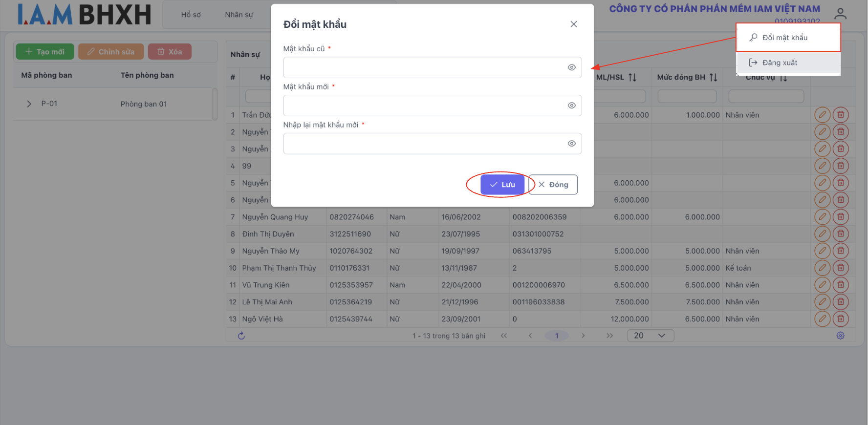Click the refresh icon below the table
The height and width of the screenshot is (425, 868).
(241, 336)
